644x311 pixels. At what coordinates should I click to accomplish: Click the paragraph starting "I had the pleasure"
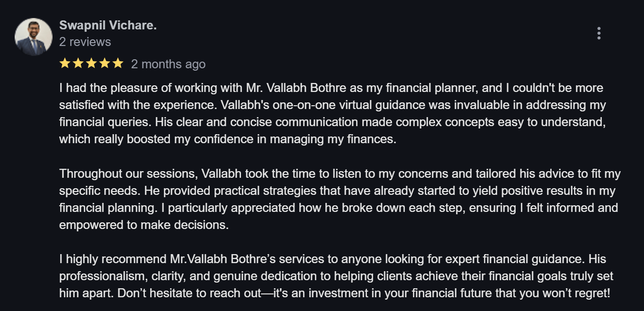[x=331, y=113]
